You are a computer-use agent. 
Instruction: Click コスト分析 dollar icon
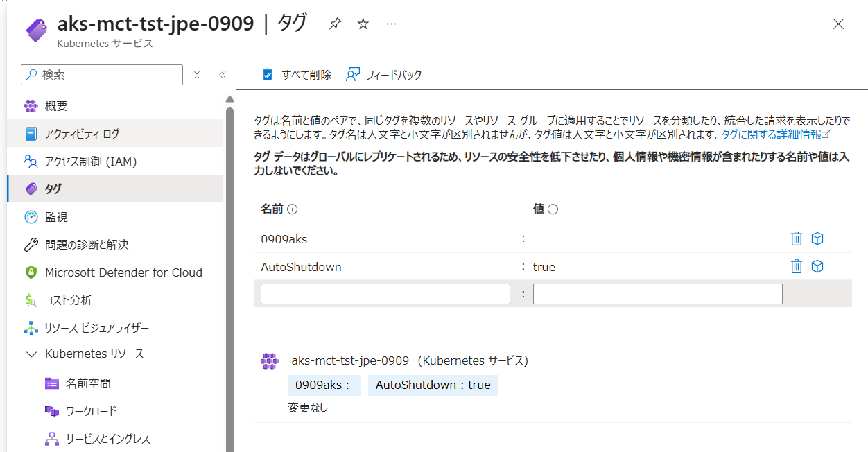(x=31, y=300)
